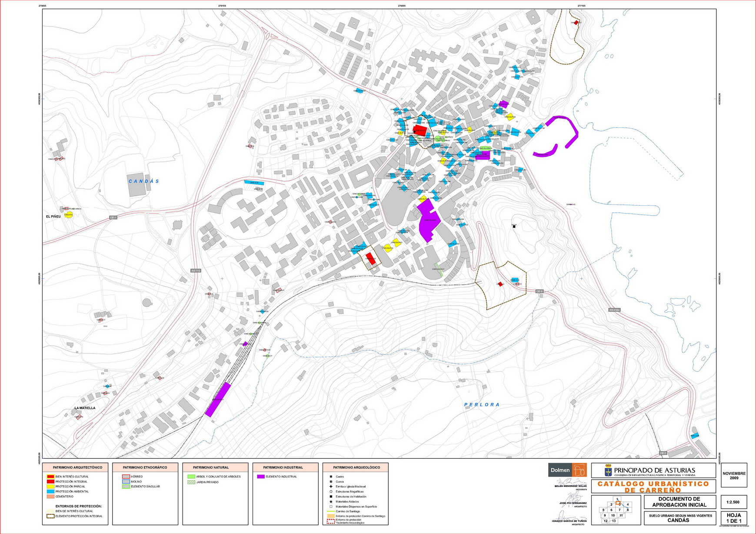Select the Protección Ambiental blue swatch
Image resolution: width=756 pixels, height=534 pixels.
[x=50, y=491]
